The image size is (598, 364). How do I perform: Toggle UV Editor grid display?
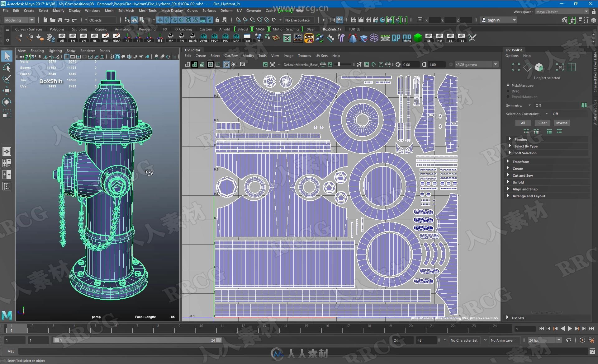pyautogui.click(x=226, y=64)
